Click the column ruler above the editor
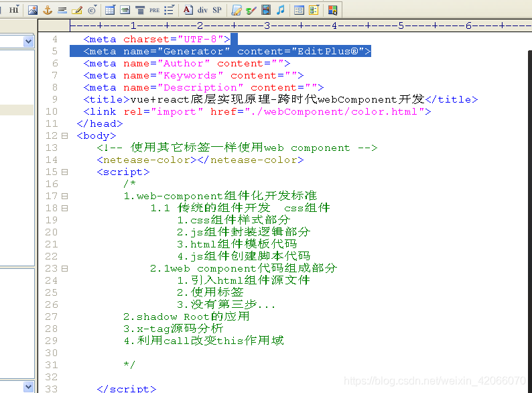This screenshot has height=393, width=532. (301, 25)
